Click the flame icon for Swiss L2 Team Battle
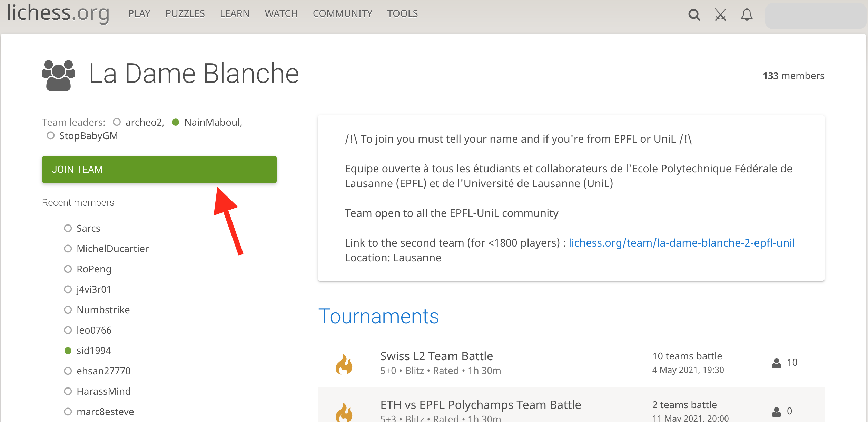868x422 pixels. pos(344,364)
